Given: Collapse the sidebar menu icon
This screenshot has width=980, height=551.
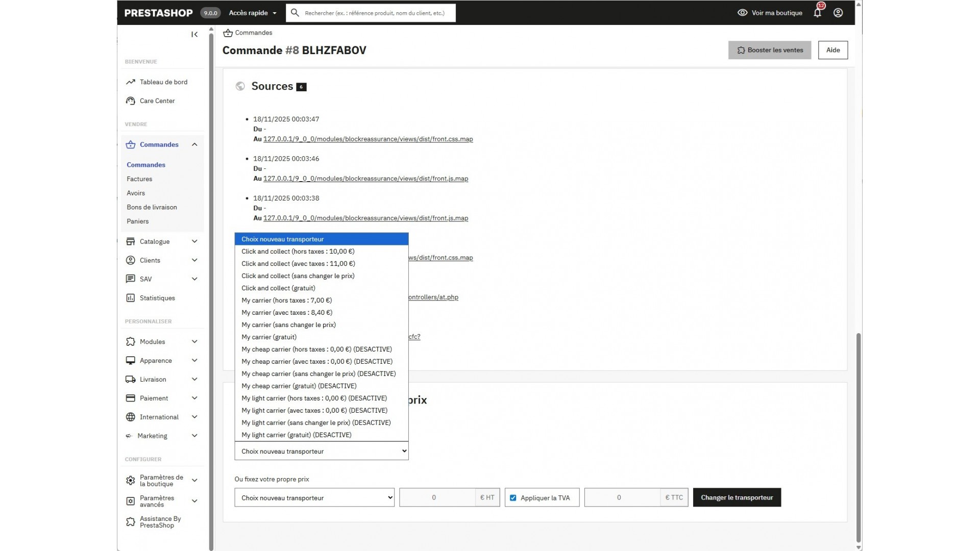Looking at the screenshot, I should click(194, 34).
